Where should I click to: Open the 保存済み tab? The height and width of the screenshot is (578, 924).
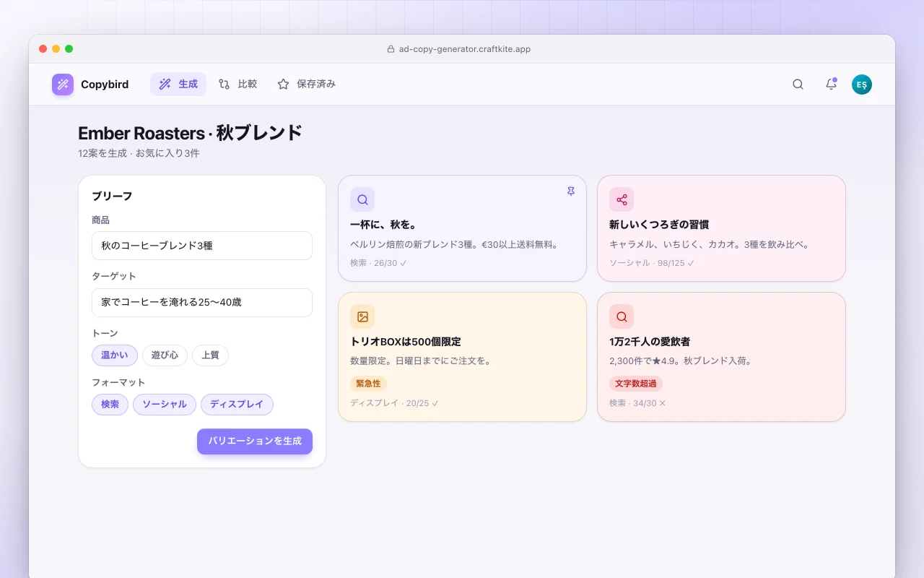(306, 85)
